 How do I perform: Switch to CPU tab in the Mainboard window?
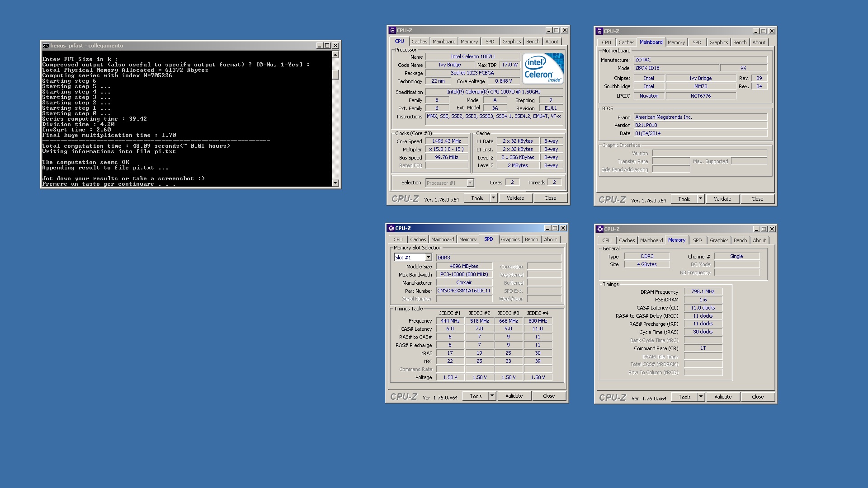pos(606,42)
